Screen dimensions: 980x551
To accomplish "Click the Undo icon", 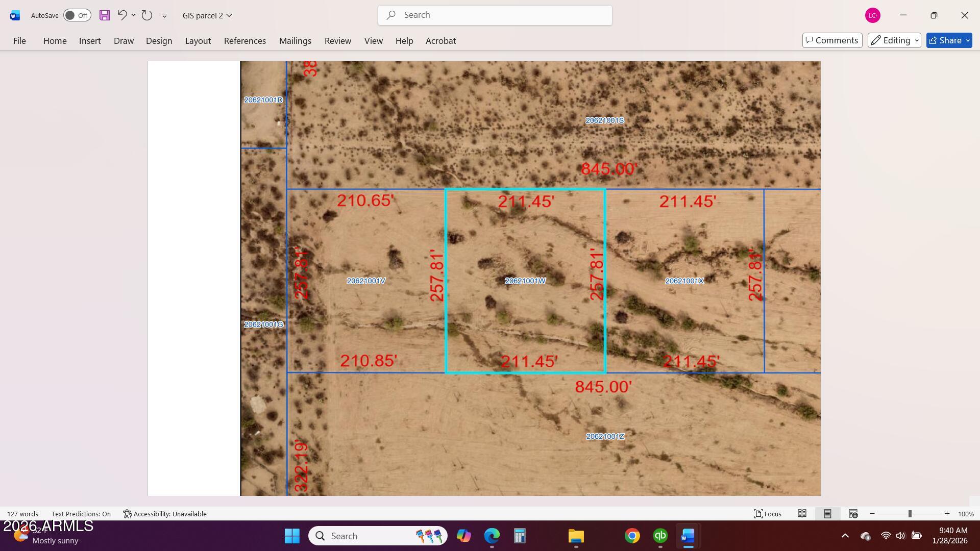I will tap(121, 15).
